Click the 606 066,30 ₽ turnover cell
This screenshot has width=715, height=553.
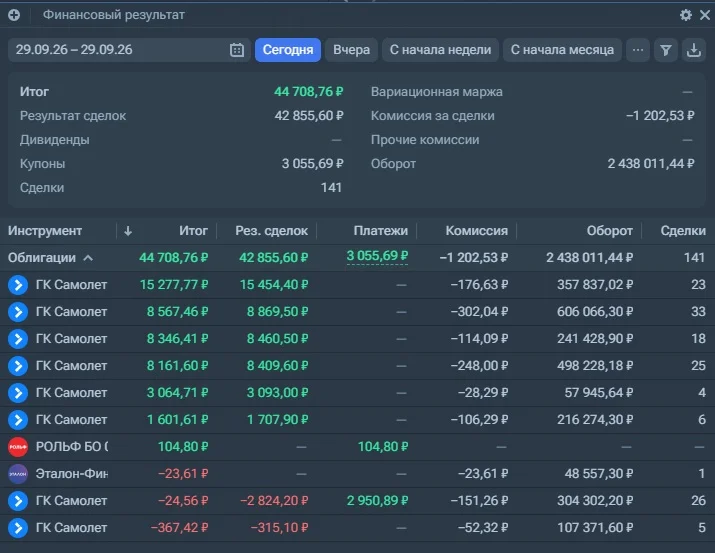pos(595,312)
